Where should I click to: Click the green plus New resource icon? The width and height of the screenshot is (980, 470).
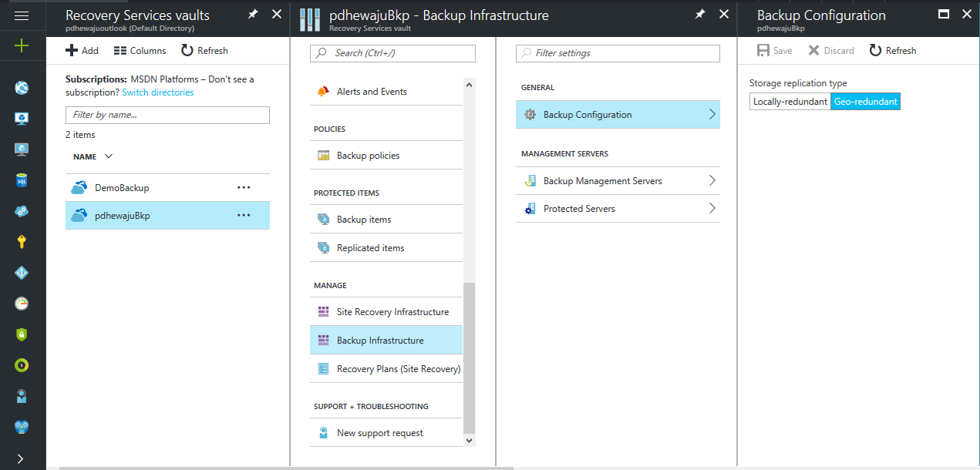click(22, 46)
